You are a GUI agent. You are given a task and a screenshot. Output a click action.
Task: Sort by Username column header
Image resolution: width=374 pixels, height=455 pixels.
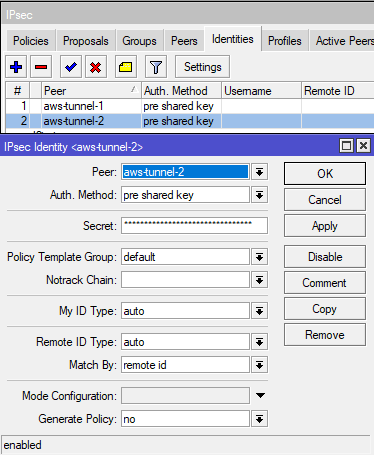[x=261, y=91]
